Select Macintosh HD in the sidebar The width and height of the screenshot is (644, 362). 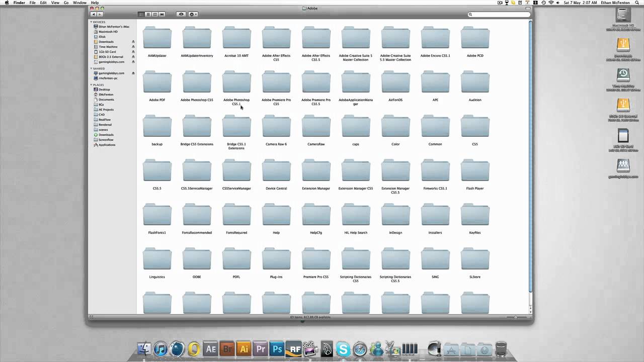[x=108, y=32]
